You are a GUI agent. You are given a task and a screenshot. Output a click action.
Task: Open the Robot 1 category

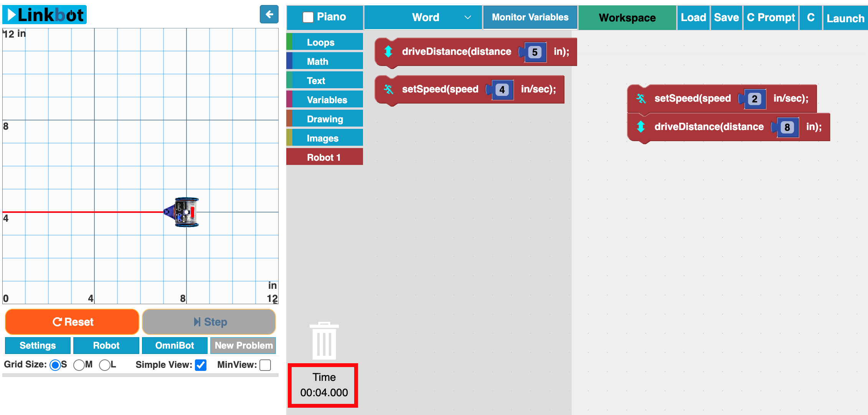point(323,157)
